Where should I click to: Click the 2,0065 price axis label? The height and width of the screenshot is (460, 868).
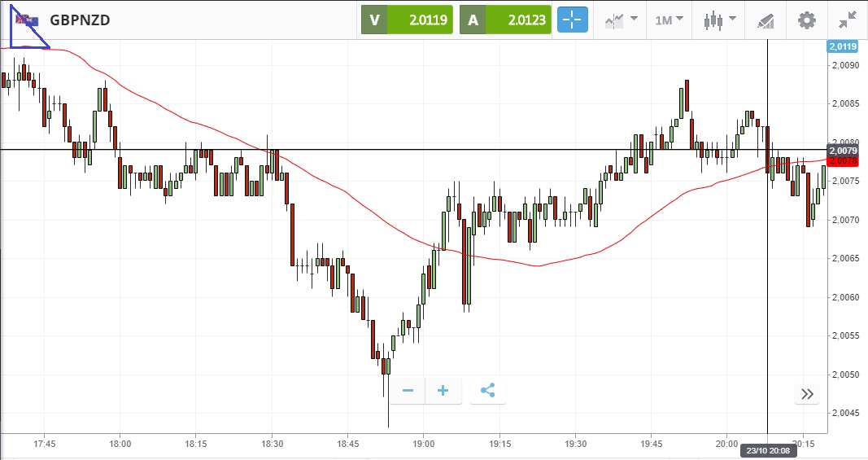coord(845,258)
